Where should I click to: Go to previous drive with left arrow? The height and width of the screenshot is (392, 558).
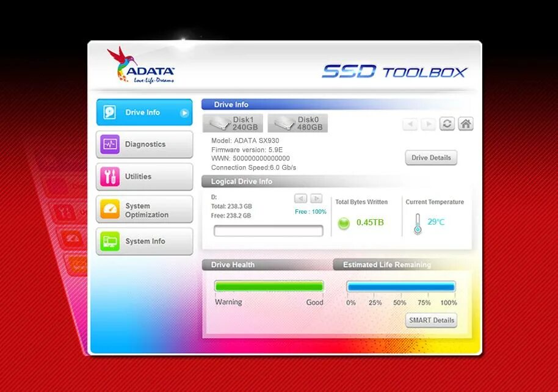(410, 125)
